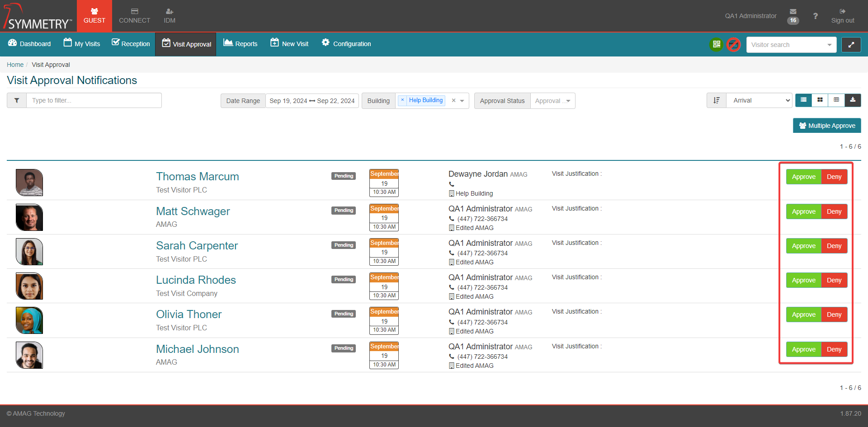The height and width of the screenshot is (427, 868).
Task: Click the download export icon
Action: (853, 100)
